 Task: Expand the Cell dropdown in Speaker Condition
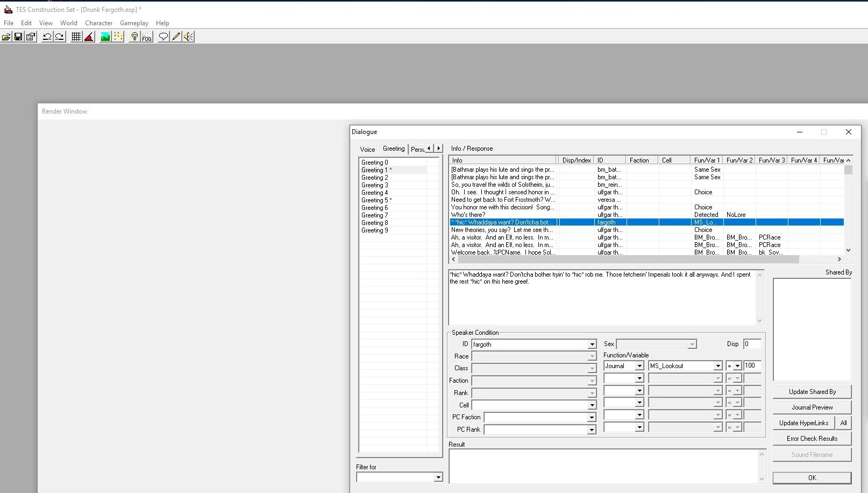(x=592, y=405)
